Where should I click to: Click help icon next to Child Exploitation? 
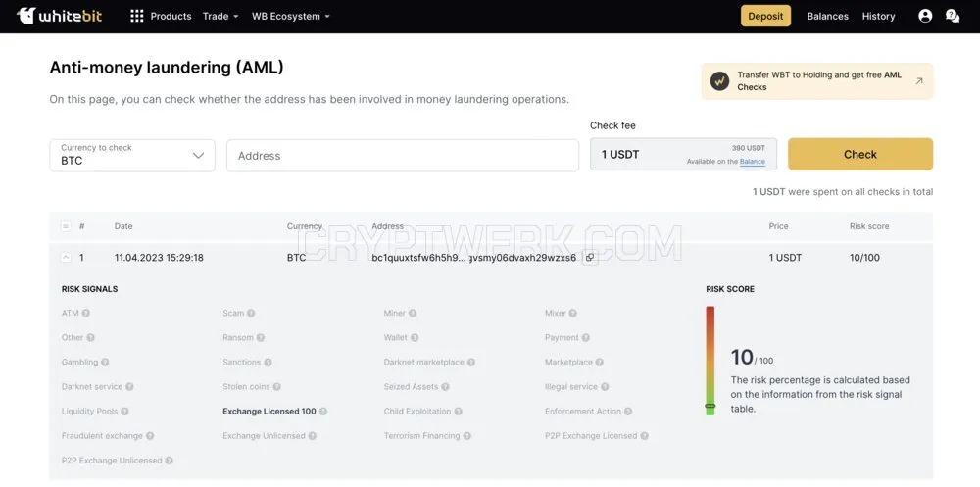(x=458, y=412)
